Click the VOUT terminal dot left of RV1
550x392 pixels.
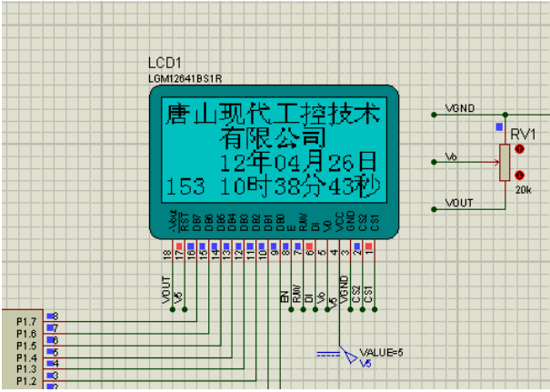pos(434,209)
